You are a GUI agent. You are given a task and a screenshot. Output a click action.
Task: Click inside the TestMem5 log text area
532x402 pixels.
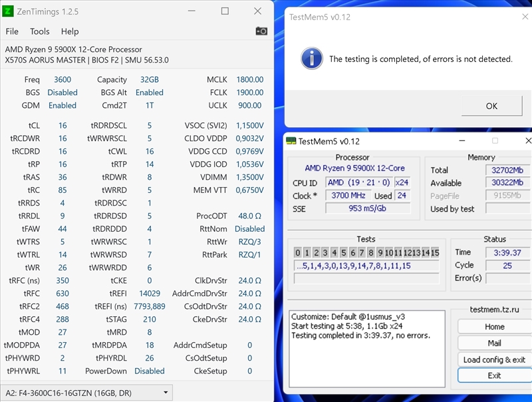[366, 359]
